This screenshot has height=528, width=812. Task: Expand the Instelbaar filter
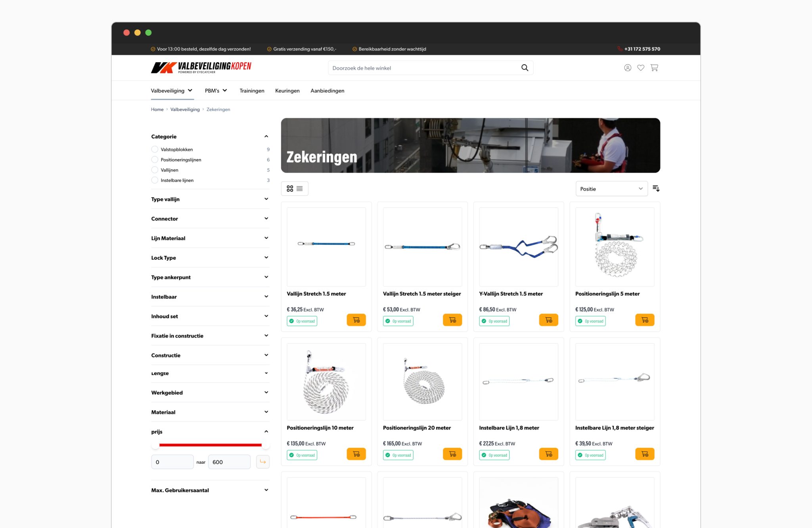tap(210, 297)
